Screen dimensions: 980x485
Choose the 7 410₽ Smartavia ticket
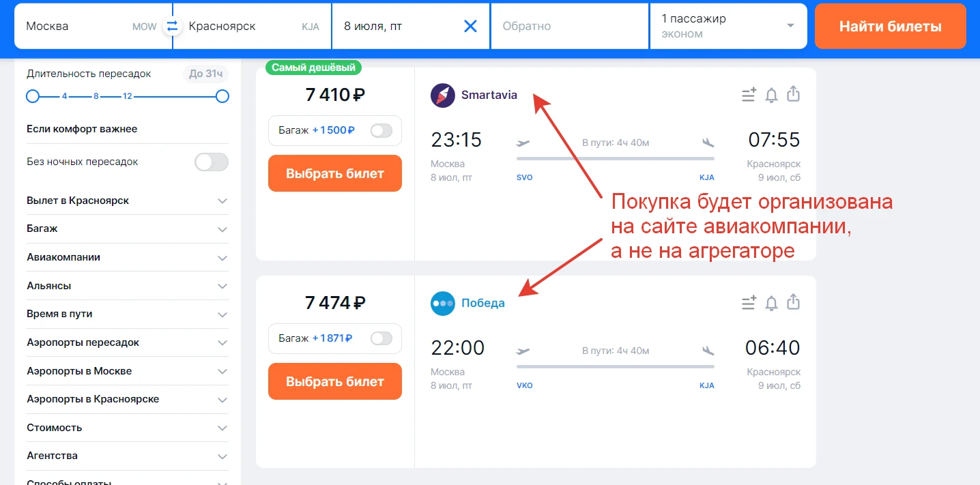(x=334, y=173)
